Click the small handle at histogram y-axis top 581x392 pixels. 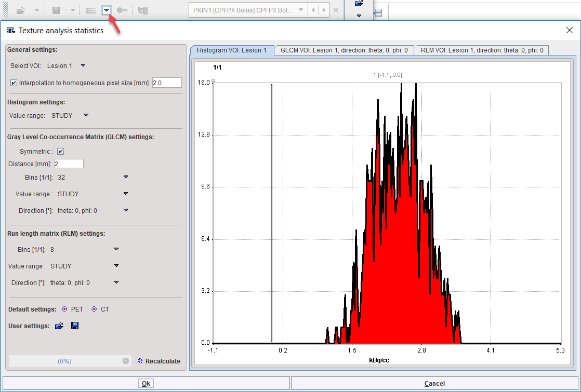coord(213,80)
